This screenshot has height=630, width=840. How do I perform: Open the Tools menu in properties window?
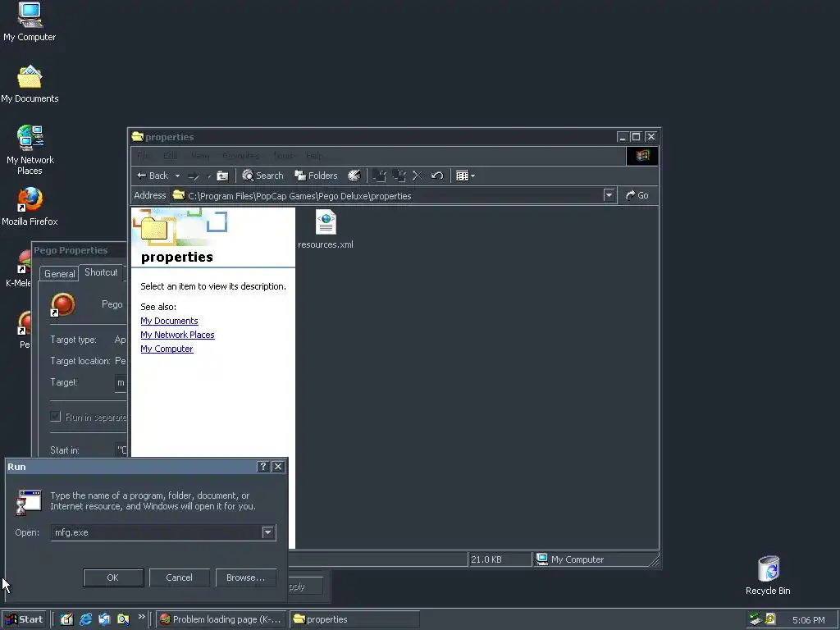(283, 156)
